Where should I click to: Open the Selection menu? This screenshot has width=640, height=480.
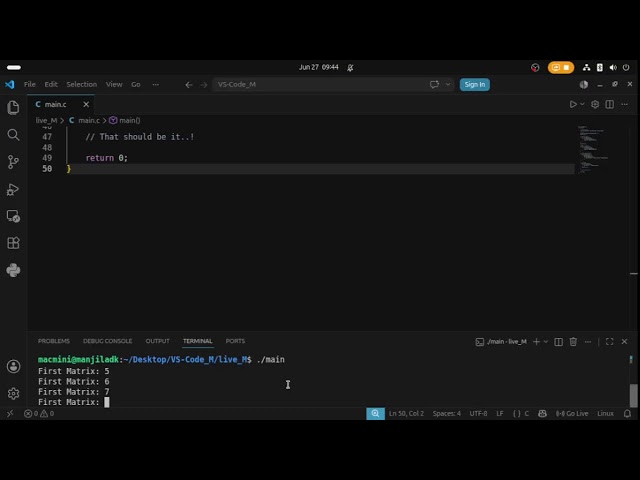click(82, 84)
